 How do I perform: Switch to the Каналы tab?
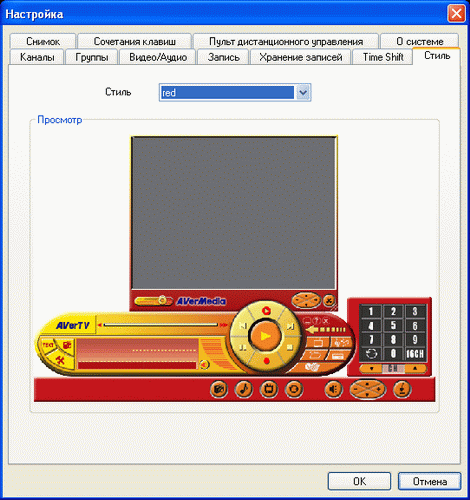pos(37,57)
